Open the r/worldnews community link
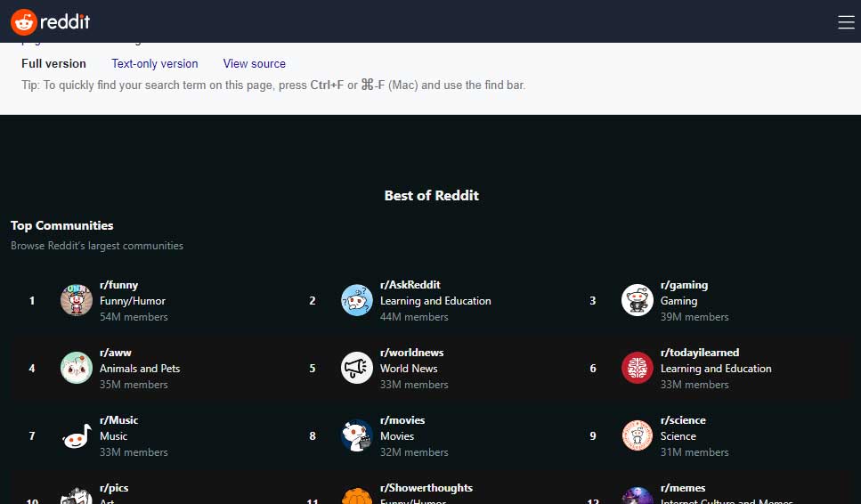 (412, 353)
